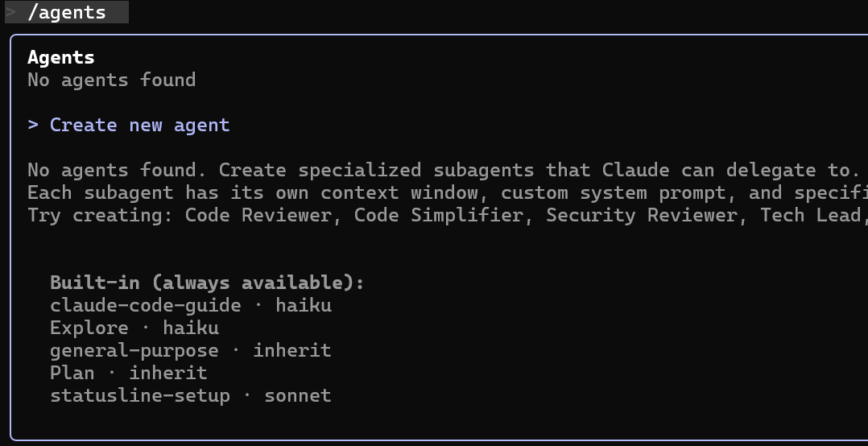Click haiku model label beside claude-code-guide
The image size is (868, 446).
[x=304, y=306]
